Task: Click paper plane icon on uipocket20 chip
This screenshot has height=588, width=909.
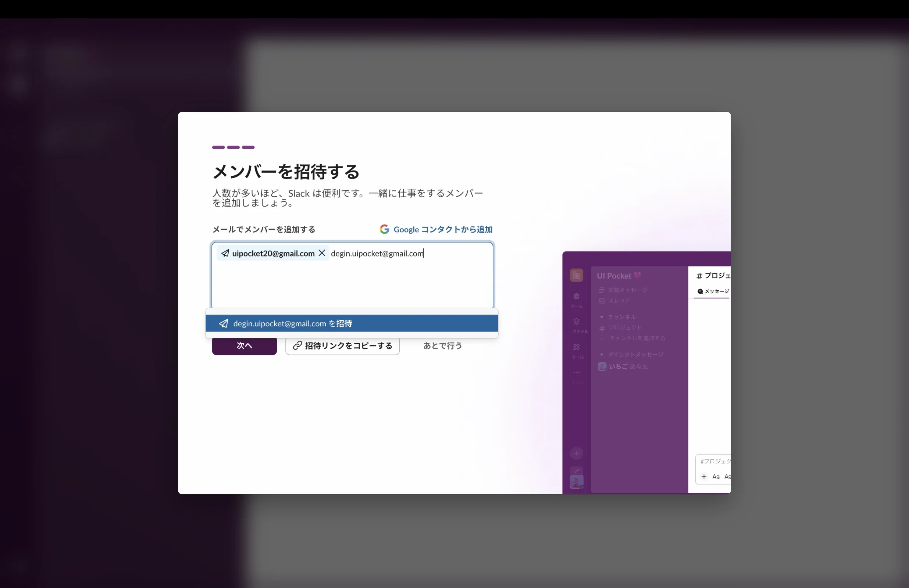Action: click(x=225, y=253)
